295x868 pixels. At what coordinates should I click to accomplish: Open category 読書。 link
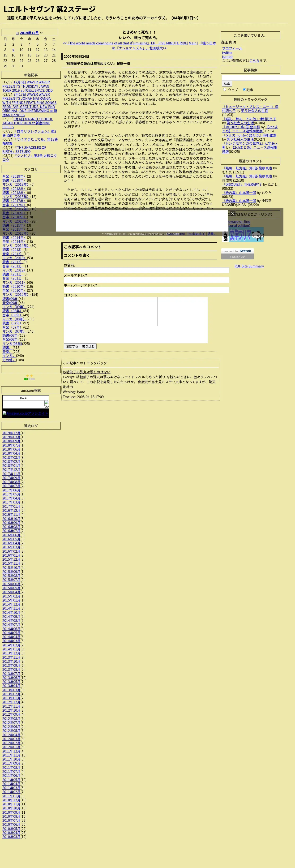(x=7, y=348)
